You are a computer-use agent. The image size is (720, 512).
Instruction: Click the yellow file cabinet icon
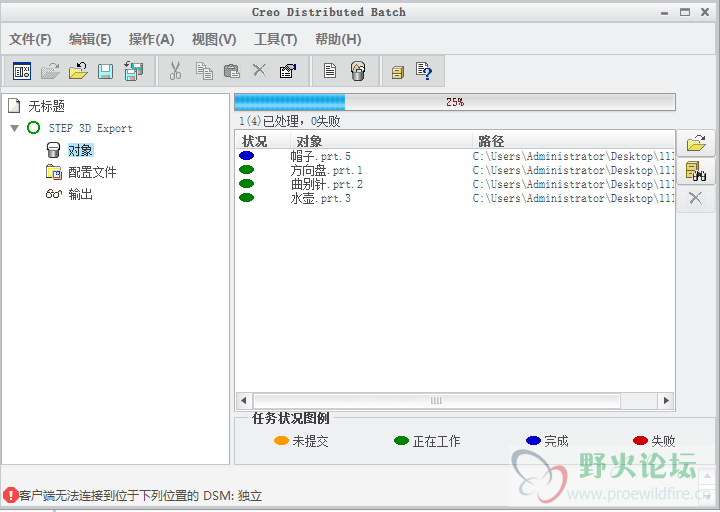[398, 72]
